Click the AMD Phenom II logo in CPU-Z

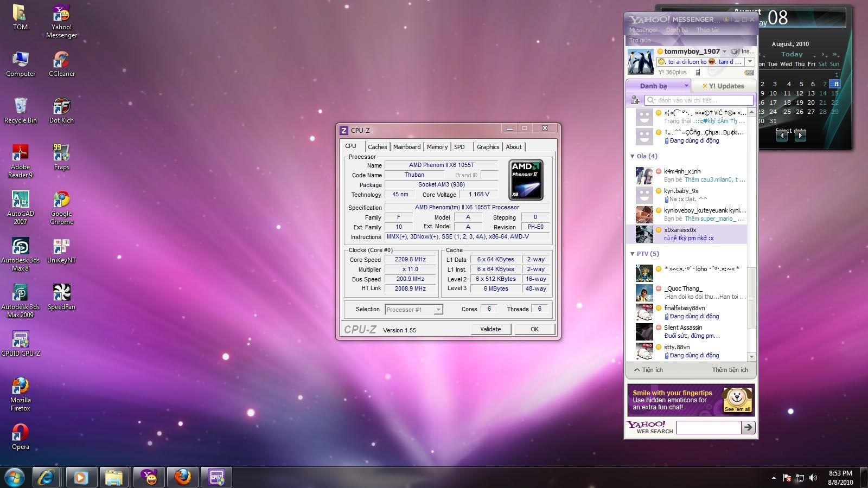click(526, 179)
